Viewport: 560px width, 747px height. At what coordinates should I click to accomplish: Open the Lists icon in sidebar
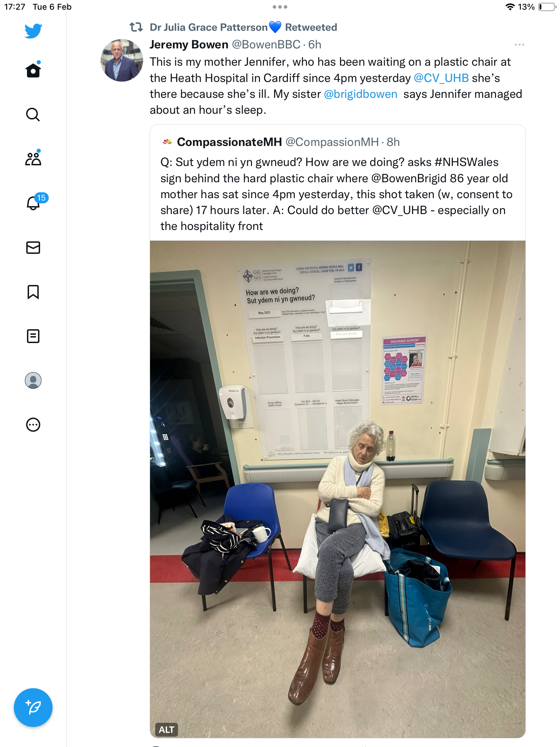tap(33, 336)
